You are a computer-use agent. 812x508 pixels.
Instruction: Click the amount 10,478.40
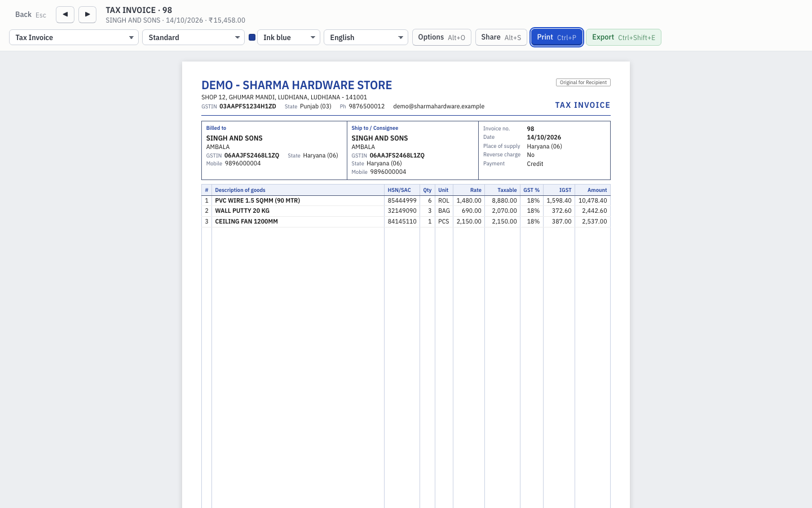tap(593, 200)
